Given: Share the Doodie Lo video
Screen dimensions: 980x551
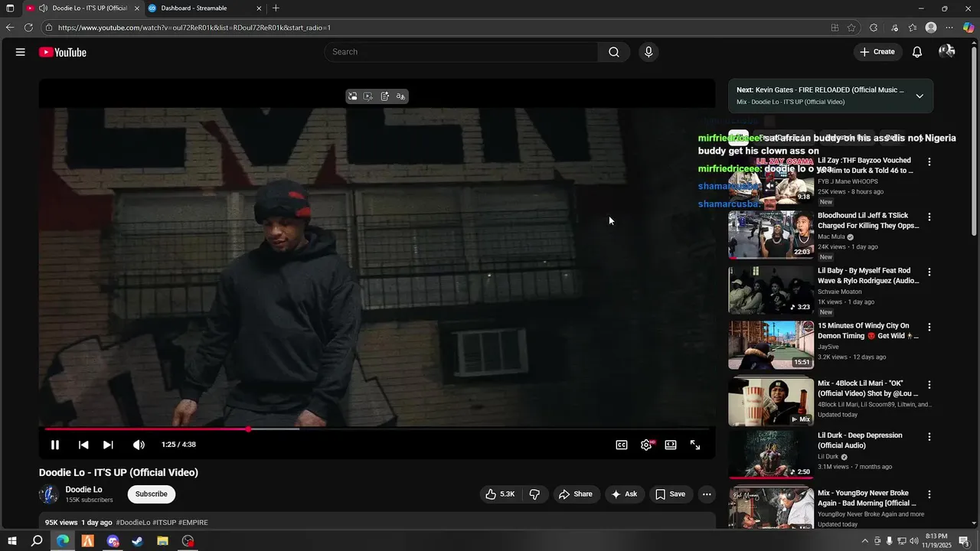Looking at the screenshot, I should [575, 494].
